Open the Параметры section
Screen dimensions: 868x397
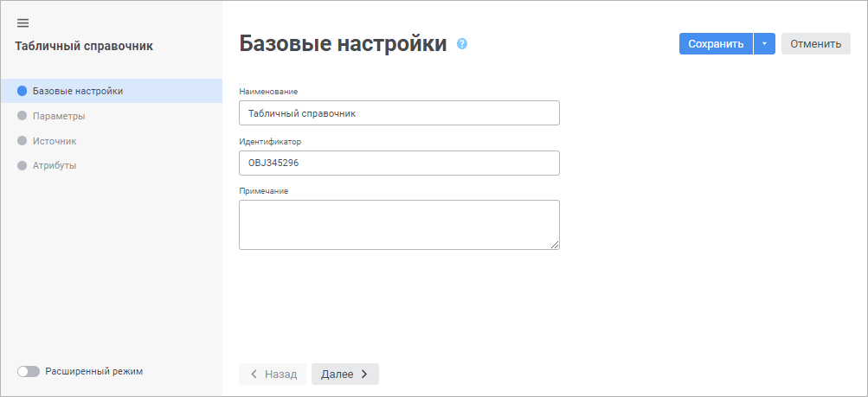point(59,116)
